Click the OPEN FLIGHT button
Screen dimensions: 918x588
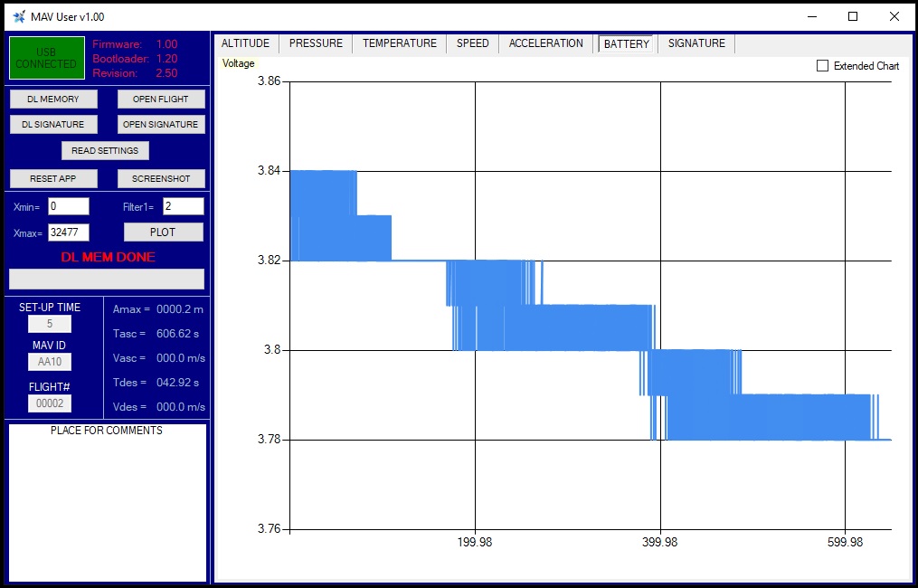[161, 99]
